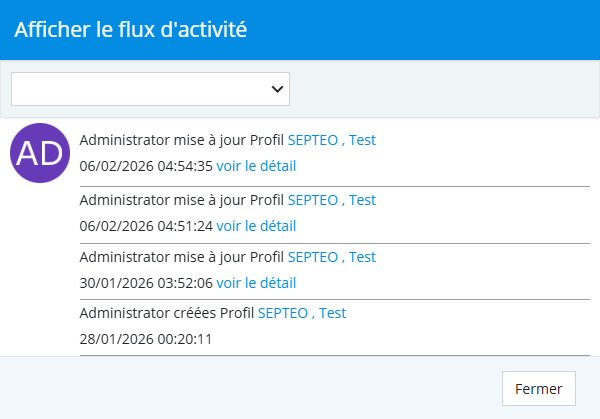The image size is (600, 419).
Task: Click voir le détail for 04:54:35 update
Action: [x=256, y=166]
